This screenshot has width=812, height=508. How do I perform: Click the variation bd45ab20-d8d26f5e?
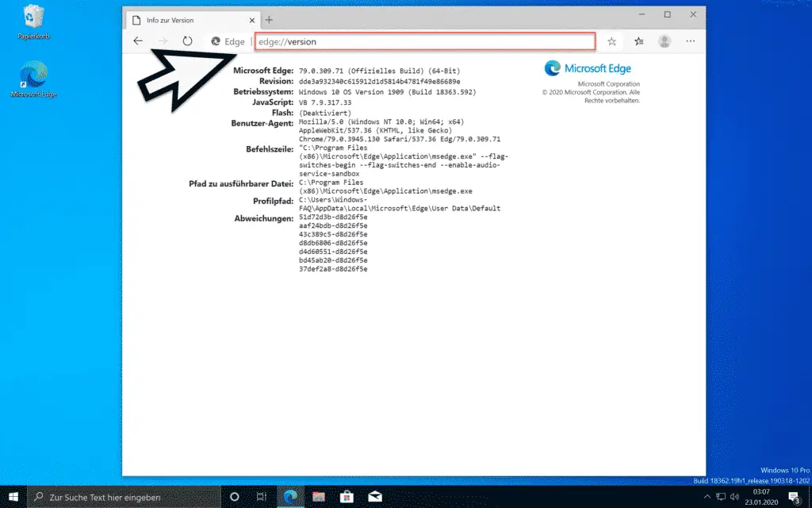pyautogui.click(x=333, y=260)
